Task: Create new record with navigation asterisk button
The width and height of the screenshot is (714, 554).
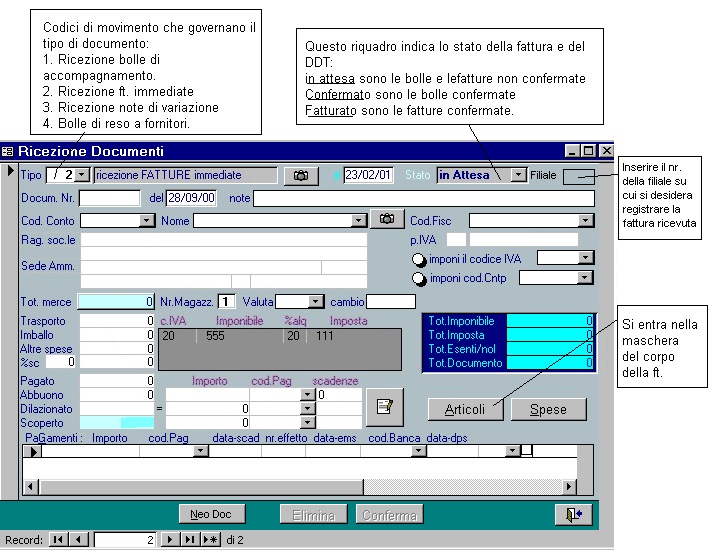Action: pos(210,540)
